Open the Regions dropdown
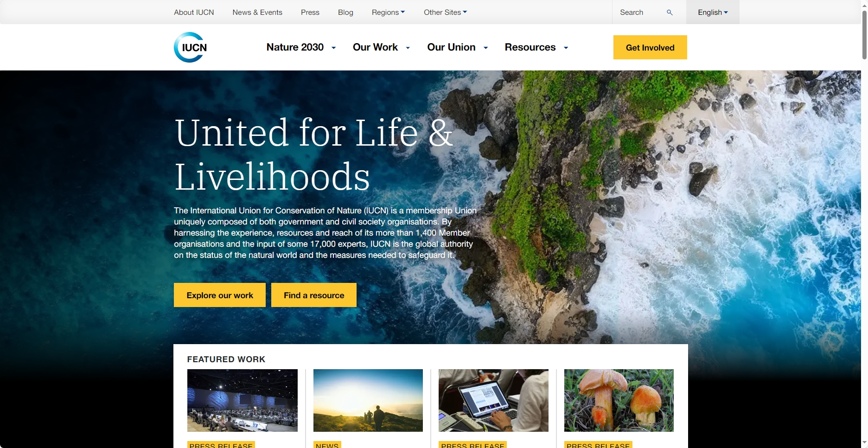This screenshot has height=448, width=868. pyautogui.click(x=388, y=12)
